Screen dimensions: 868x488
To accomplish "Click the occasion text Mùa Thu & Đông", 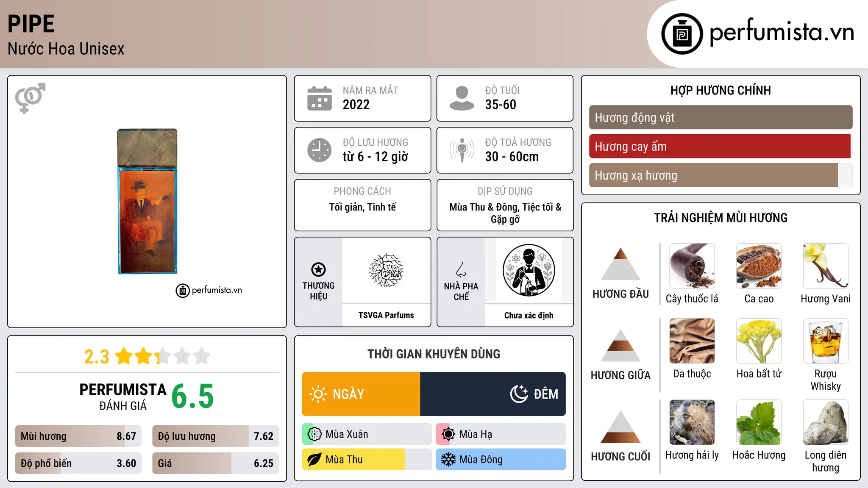I will [x=484, y=207].
